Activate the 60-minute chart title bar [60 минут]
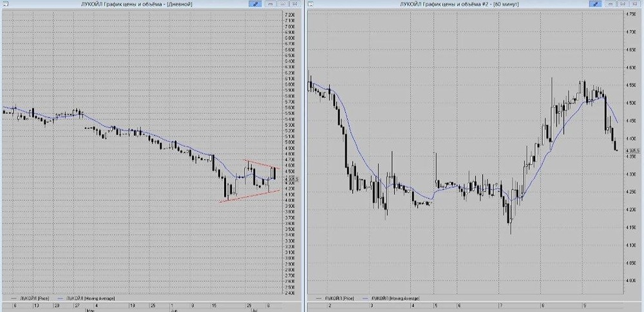This screenshot has width=644, height=312. (459, 4)
